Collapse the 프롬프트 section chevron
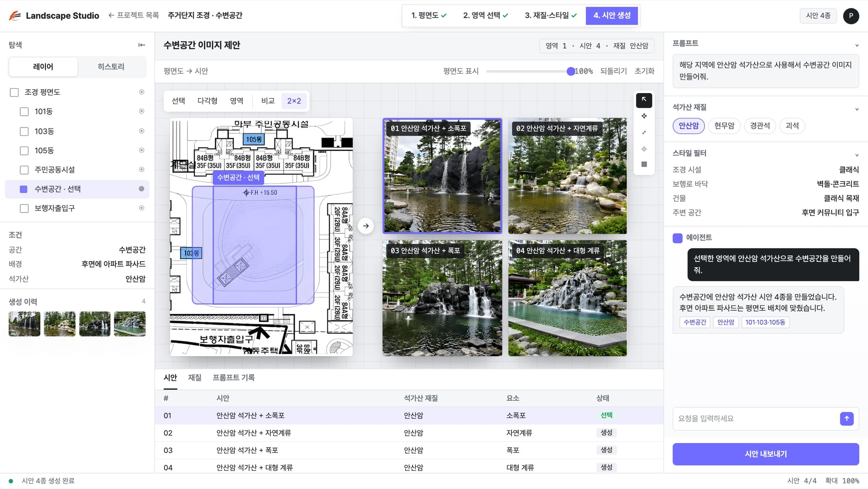Image resolution: width=868 pixels, height=489 pixels. pos(856,45)
